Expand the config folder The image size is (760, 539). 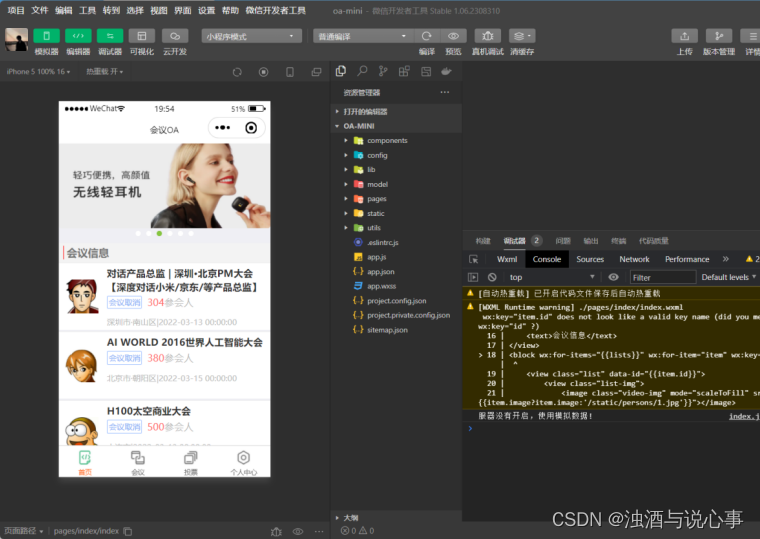pos(396,155)
